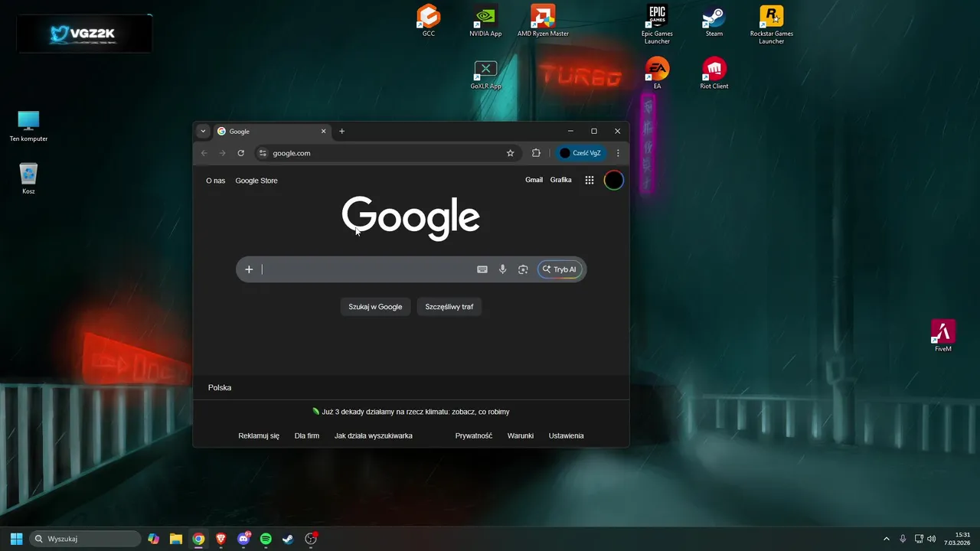Click the Cześć VgZ profile chip

pyautogui.click(x=580, y=153)
